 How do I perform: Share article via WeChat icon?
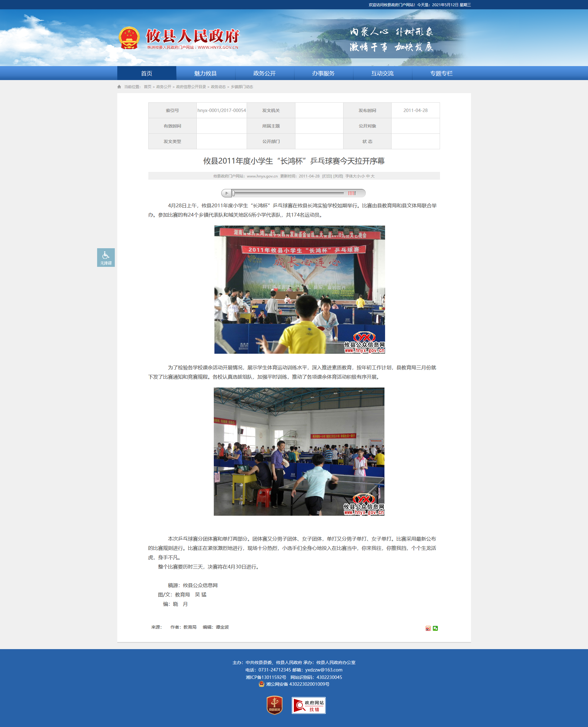tap(435, 628)
